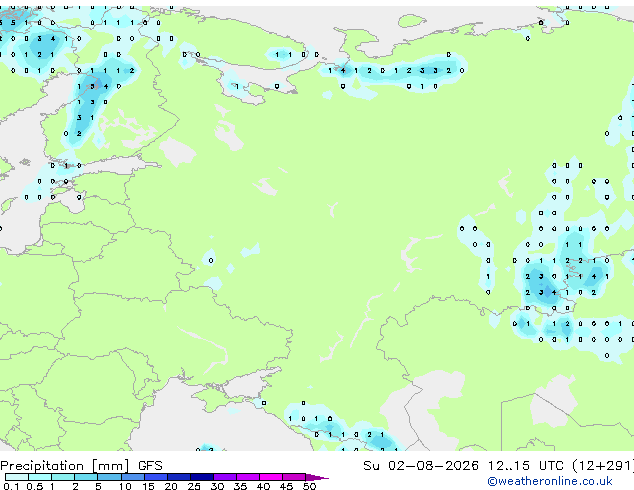Click the '50' legend scale label
634x490 pixels.
tap(309, 486)
